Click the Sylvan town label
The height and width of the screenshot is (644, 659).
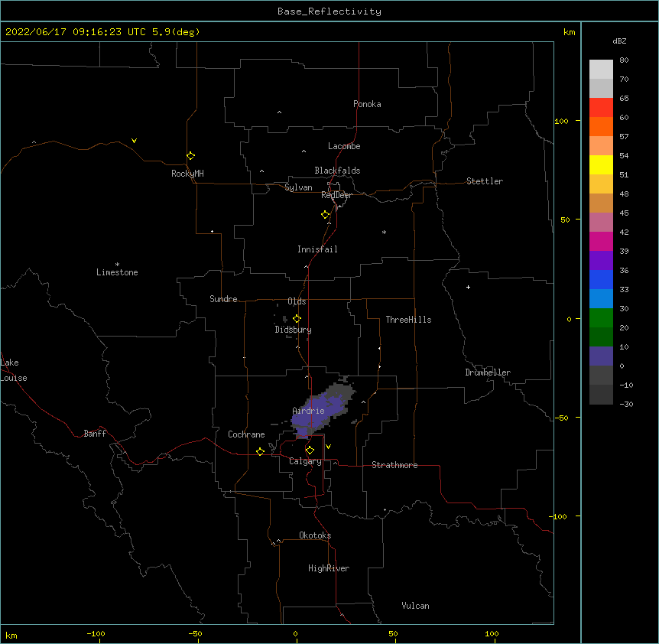click(x=298, y=187)
